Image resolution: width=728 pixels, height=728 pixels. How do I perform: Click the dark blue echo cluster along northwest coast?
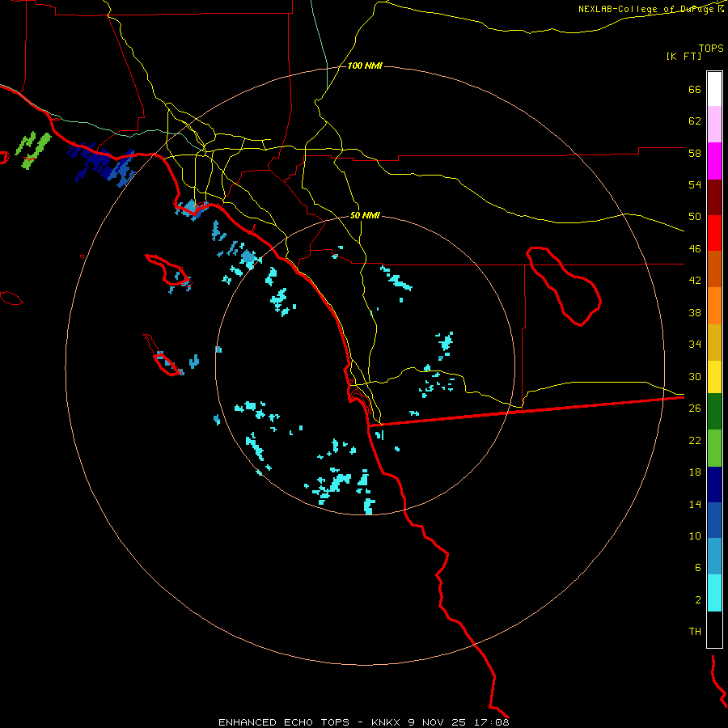[102, 165]
